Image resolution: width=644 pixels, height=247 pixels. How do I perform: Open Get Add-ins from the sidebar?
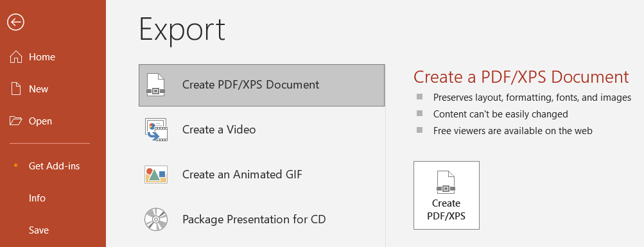coord(53,166)
